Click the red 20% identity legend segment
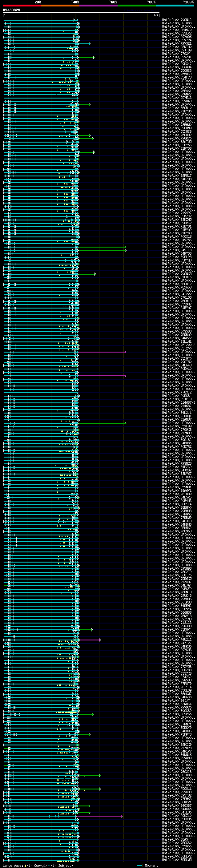Image resolution: width=197 pixels, height=868 pixels. click(22, 6)
